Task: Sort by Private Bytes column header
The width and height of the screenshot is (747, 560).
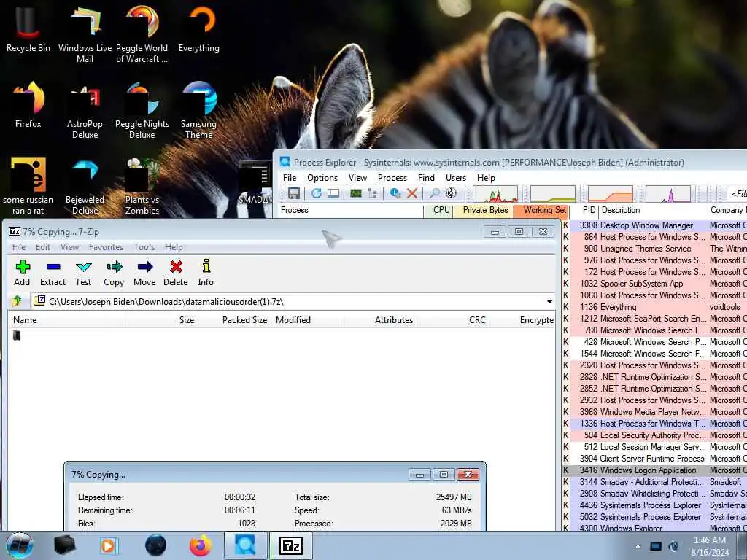Action: click(481, 210)
